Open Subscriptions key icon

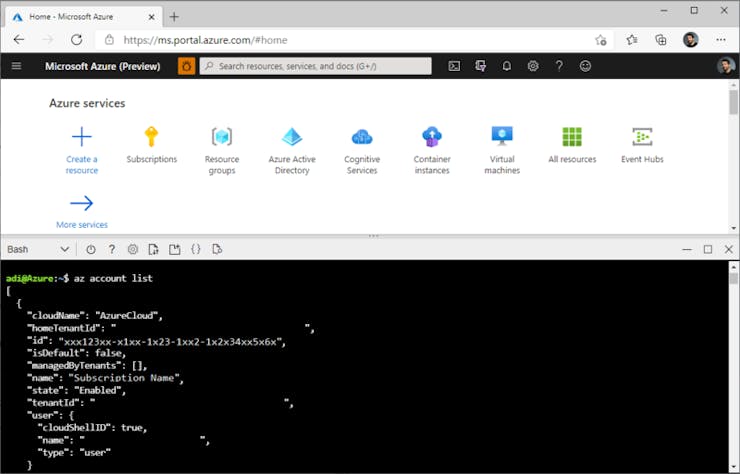pyautogui.click(x=151, y=137)
